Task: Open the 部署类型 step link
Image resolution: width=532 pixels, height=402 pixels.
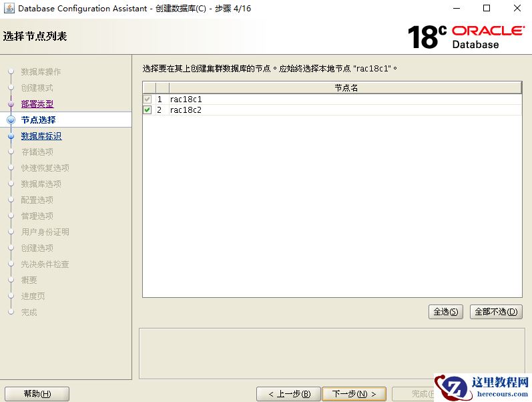Action: tap(37, 104)
